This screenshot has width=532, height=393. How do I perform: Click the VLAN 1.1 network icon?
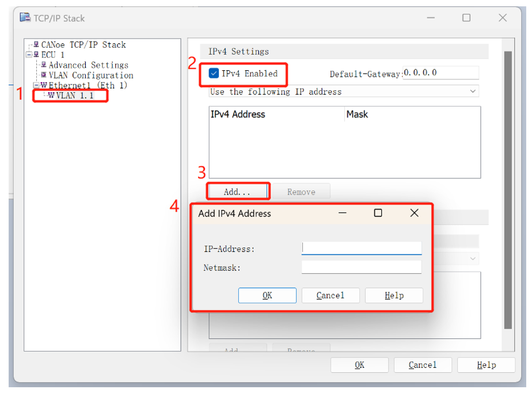(x=51, y=95)
